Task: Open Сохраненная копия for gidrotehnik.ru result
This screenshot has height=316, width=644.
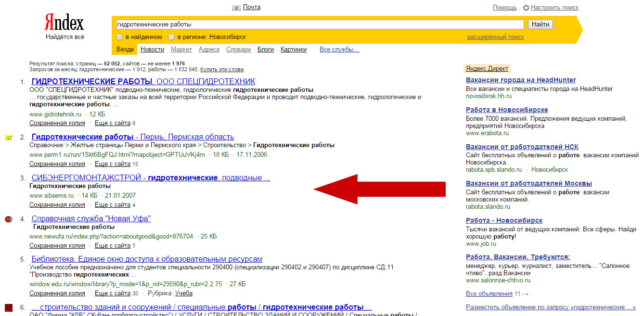Action: [x=57, y=123]
